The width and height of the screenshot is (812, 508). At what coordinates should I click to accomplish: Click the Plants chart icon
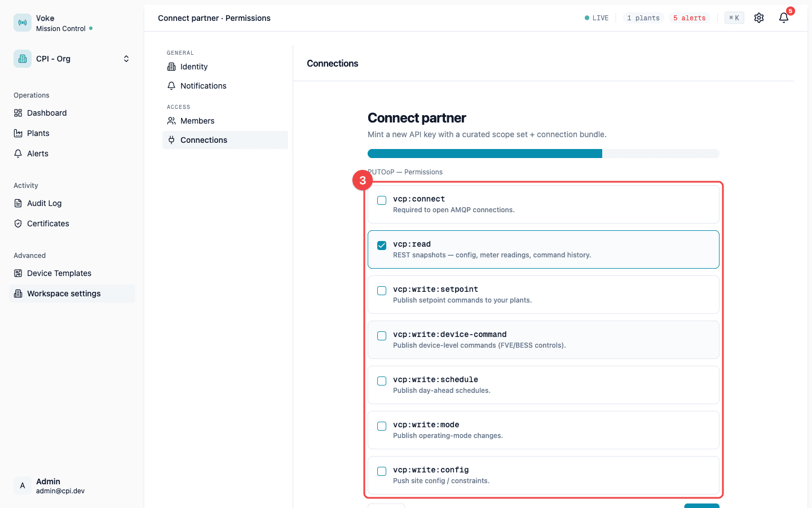(18, 133)
